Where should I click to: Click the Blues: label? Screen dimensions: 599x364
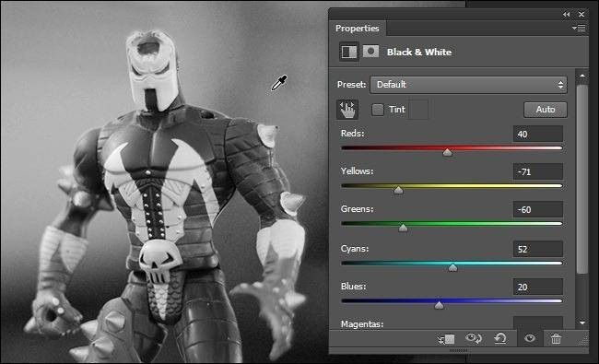click(353, 286)
